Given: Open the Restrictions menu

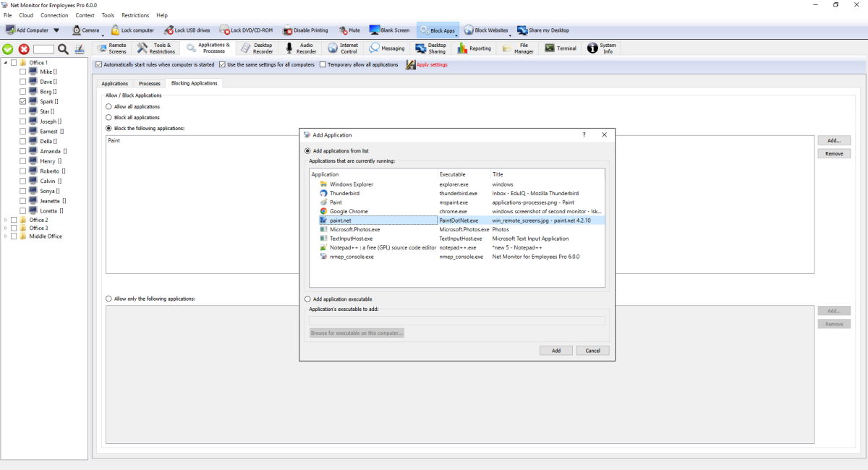Looking at the screenshot, I should click(135, 15).
